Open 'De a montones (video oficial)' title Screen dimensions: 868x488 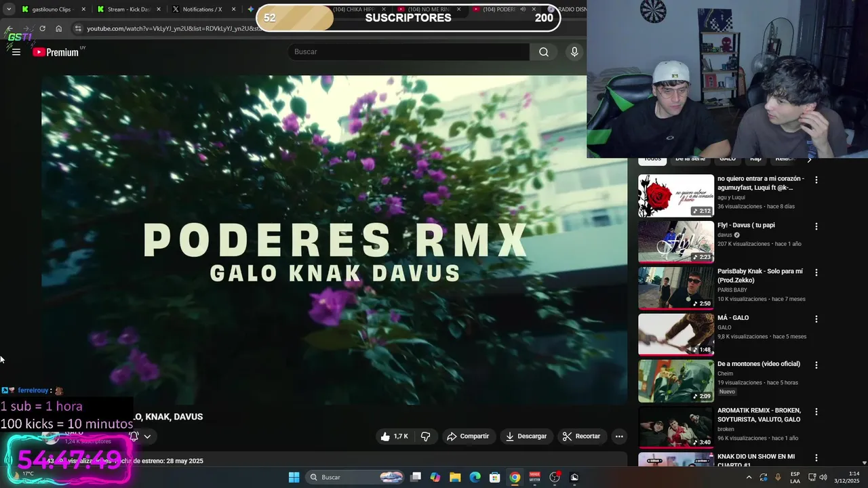tap(759, 364)
